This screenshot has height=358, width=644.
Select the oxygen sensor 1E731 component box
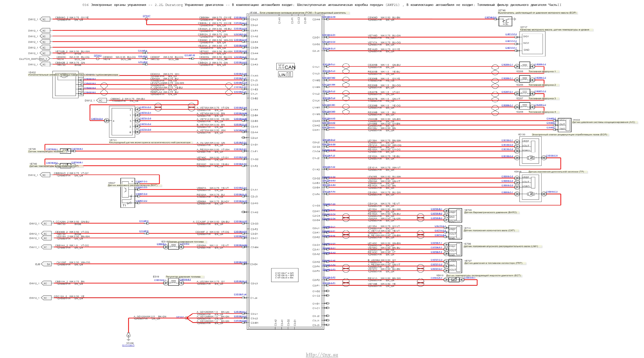[122, 122]
